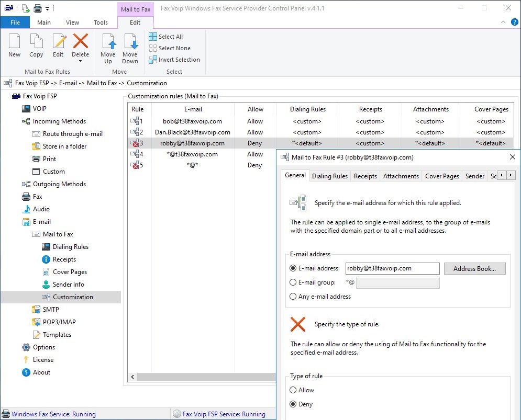The width and height of the screenshot is (521, 420).
Task: Click the tab scroll left arrow
Action: (502, 175)
